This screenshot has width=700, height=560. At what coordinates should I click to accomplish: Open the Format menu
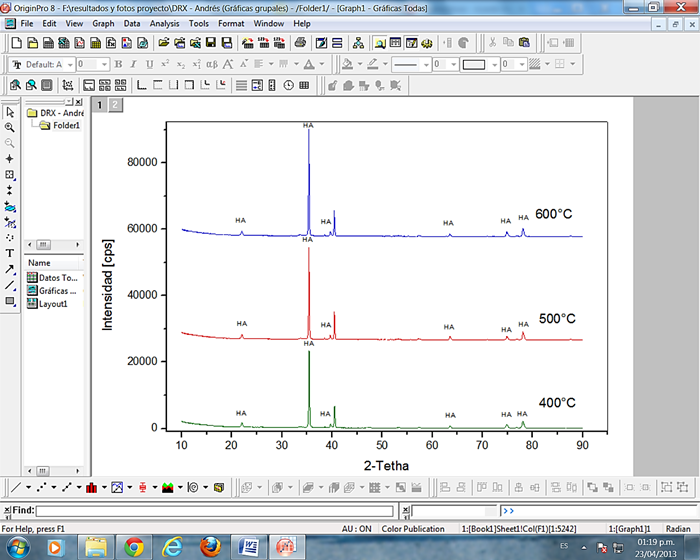[x=231, y=22]
